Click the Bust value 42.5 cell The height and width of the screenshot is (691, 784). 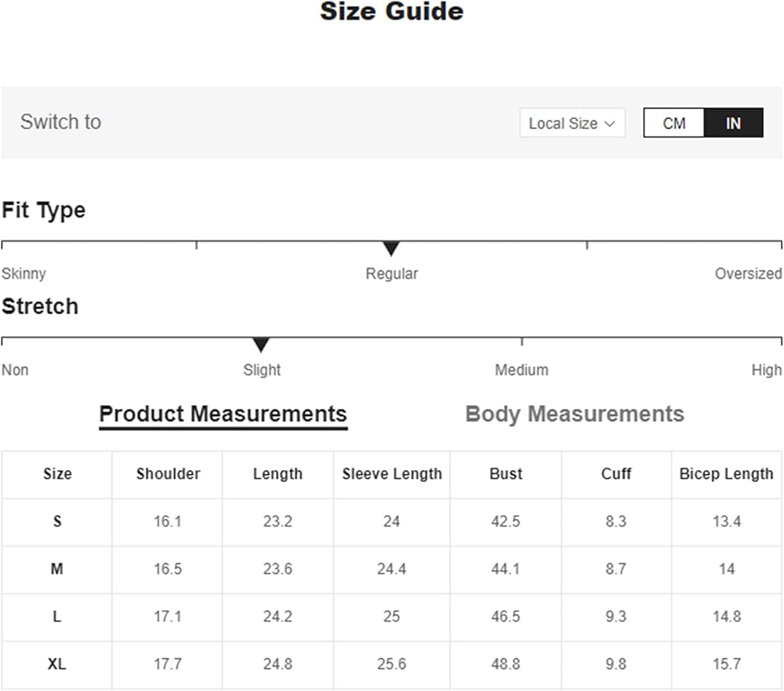tap(505, 521)
